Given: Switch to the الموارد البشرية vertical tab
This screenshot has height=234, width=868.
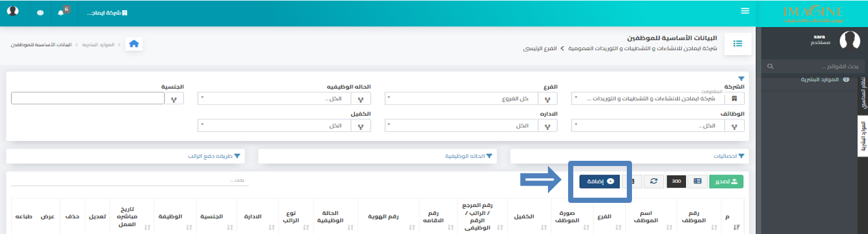Looking at the screenshot, I should [862, 136].
